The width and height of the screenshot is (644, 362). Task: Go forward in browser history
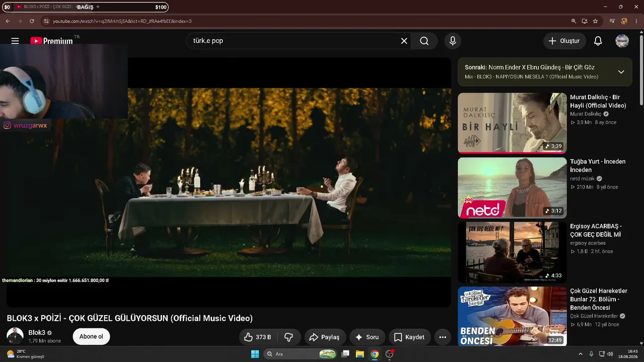click(20, 21)
